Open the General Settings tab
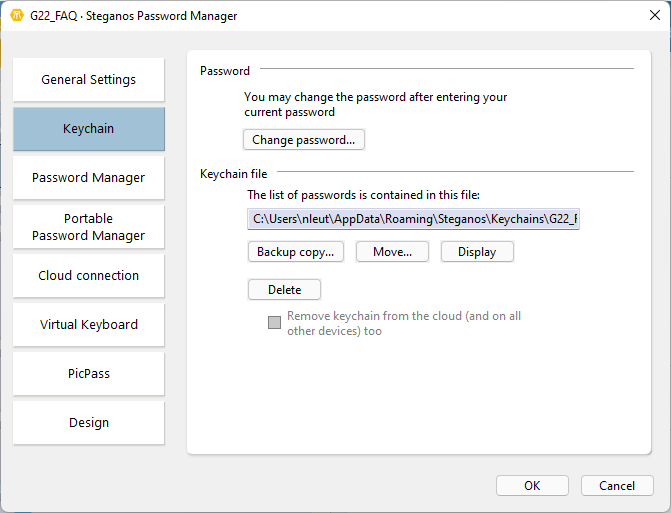Viewport: 671px width, 513px height. [89, 80]
